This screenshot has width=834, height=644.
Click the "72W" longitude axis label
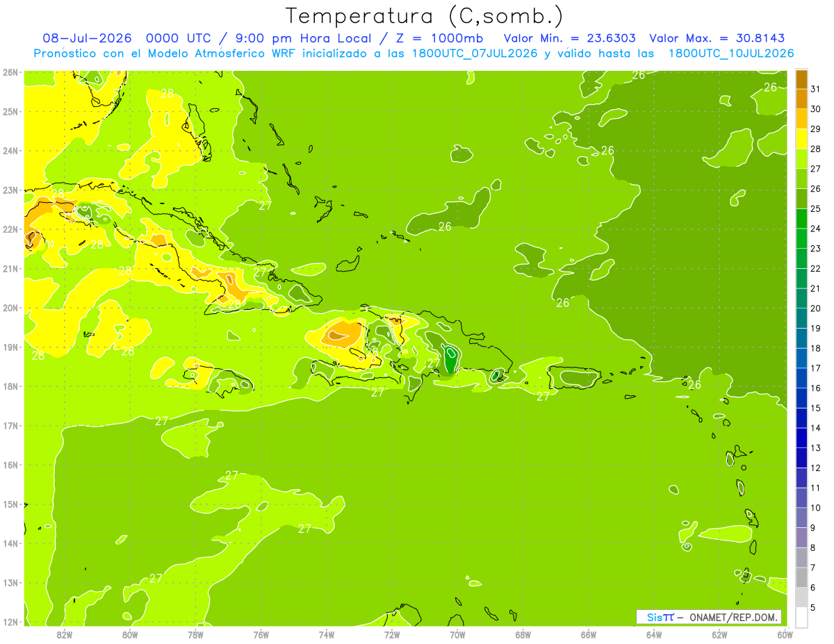pos(392,634)
